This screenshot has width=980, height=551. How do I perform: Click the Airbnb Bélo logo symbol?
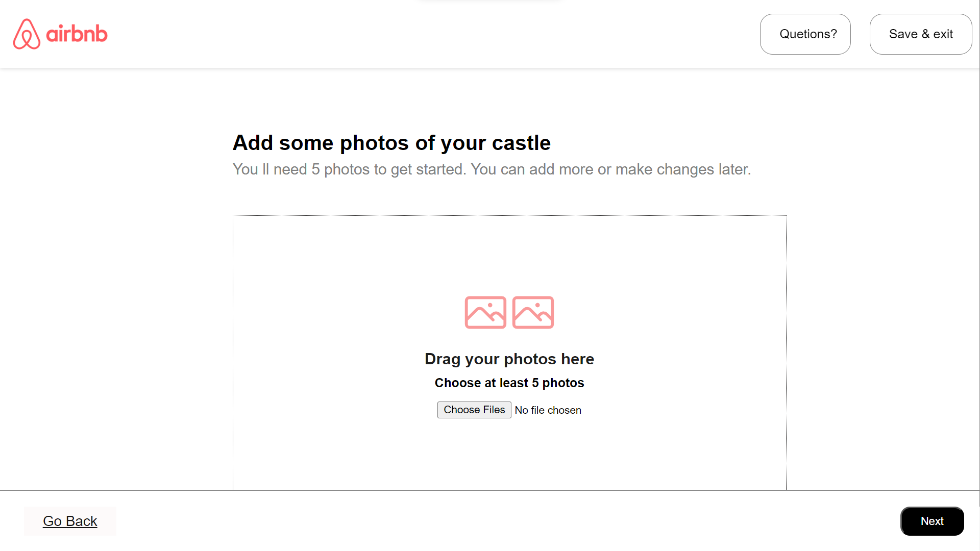tap(27, 34)
